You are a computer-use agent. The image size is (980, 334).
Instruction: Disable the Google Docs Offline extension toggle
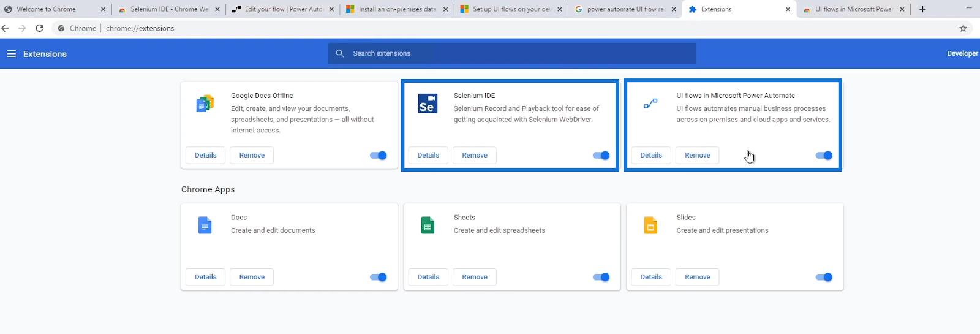coord(379,155)
